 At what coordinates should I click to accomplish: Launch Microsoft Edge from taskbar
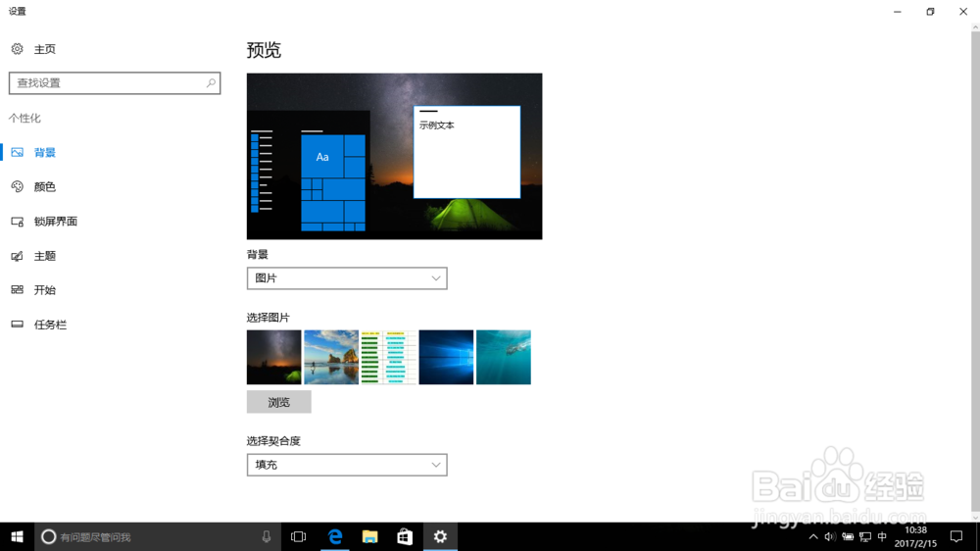[335, 536]
